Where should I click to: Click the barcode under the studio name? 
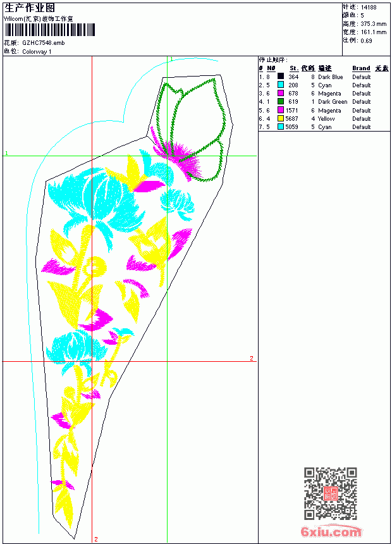click(x=50, y=30)
